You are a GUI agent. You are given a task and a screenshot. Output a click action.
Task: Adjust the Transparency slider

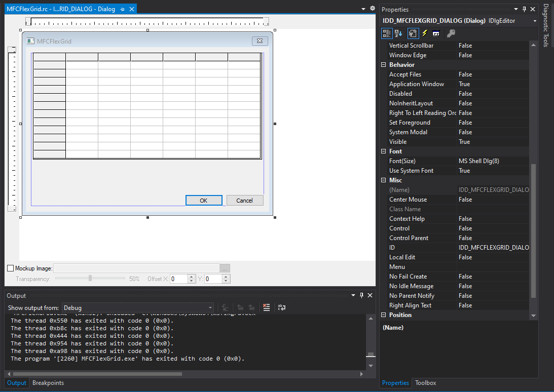click(x=90, y=278)
